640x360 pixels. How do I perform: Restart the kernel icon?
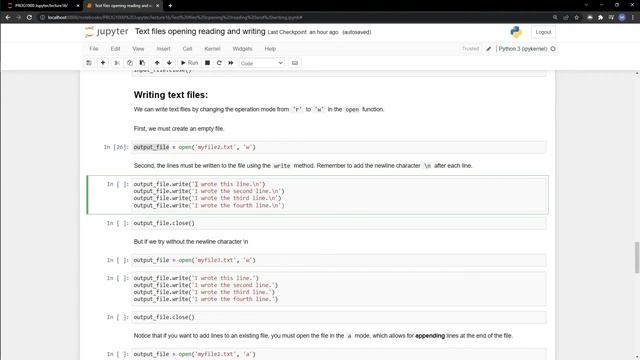click(x=219, y=63)
